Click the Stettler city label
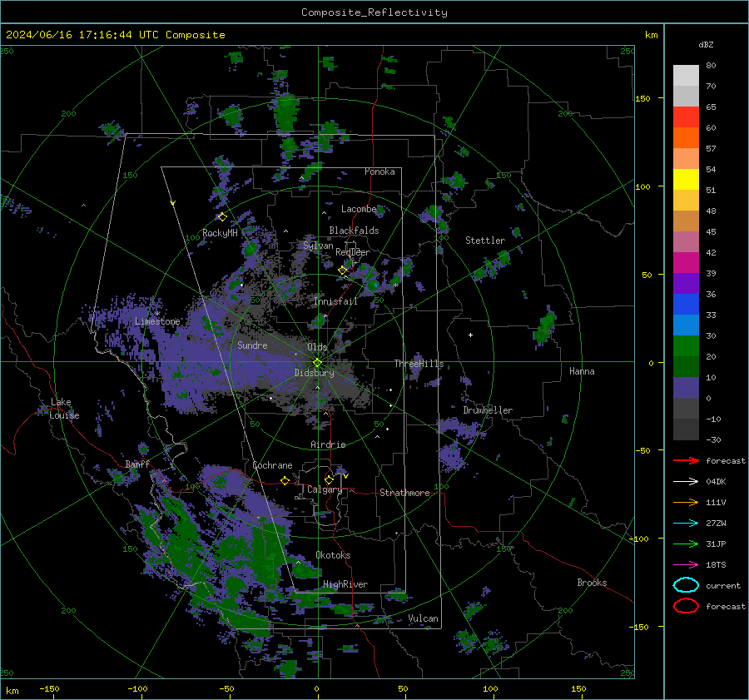Screen dimensions: 749x700 485,241
